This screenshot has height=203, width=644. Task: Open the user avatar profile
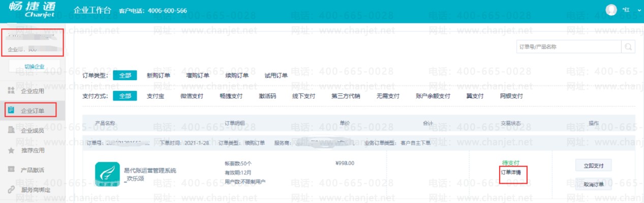click(x=611, y=10)
